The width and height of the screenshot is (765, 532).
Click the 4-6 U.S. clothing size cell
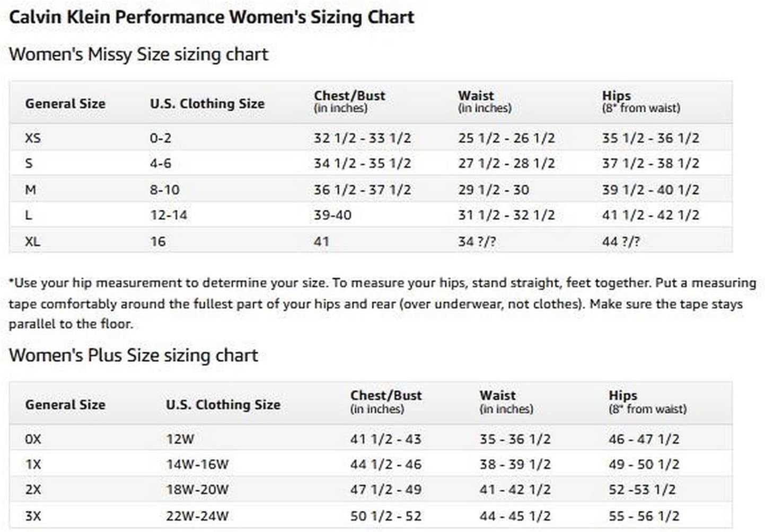(160, 163)
